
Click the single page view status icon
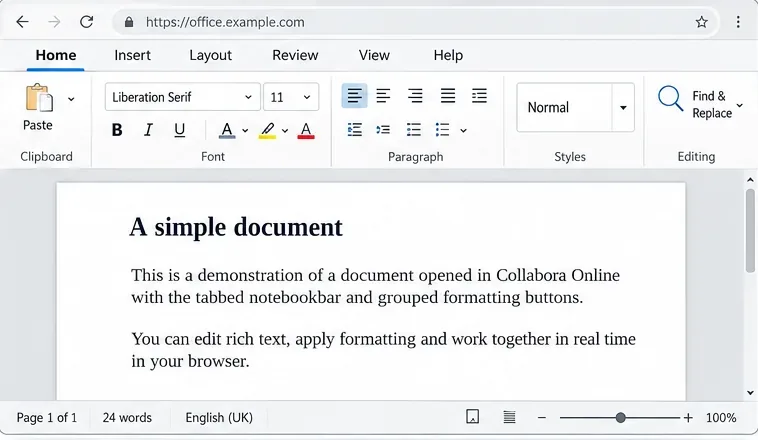(472, 417)
